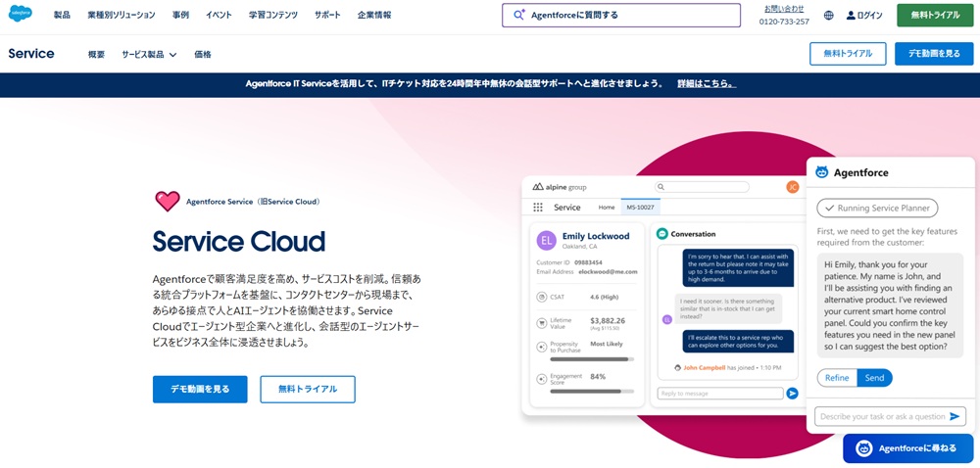980x468 pixels.
Task: Click the checkmark in Running Service Planner
Action: 829,208
